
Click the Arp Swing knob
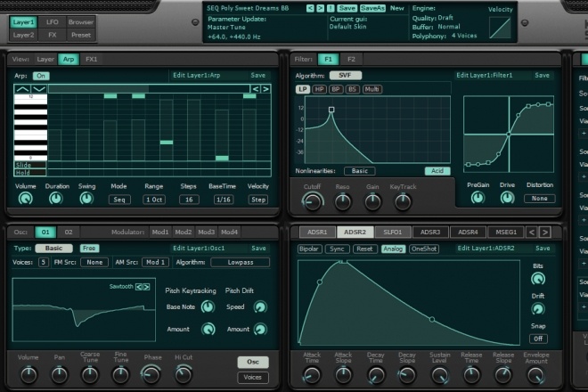(86, 199)
